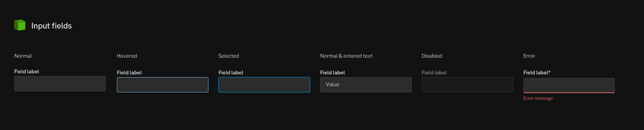The image size is (644, 130).
Task: Click the red Error message text
Action: tap(538, 98)
